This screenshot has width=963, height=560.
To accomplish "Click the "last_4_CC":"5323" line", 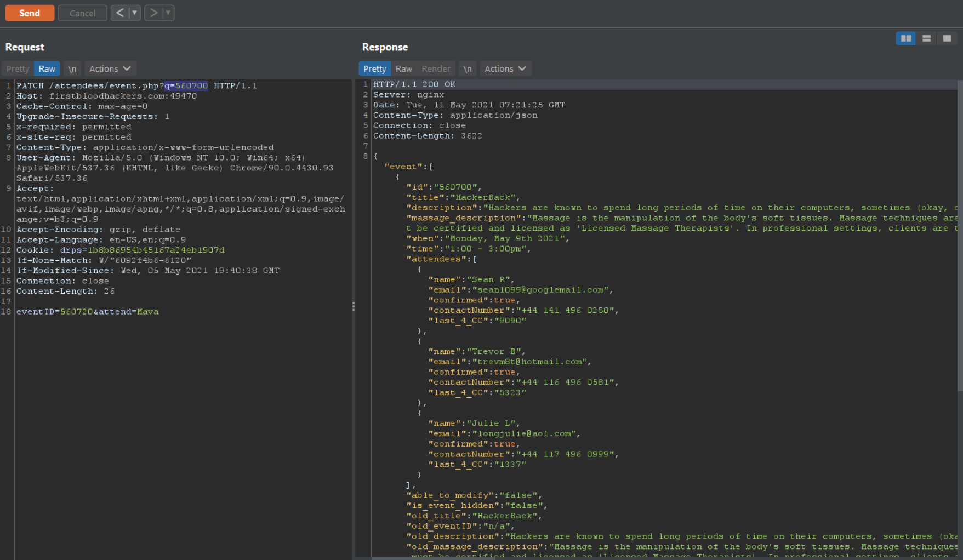I will [477, 393].
